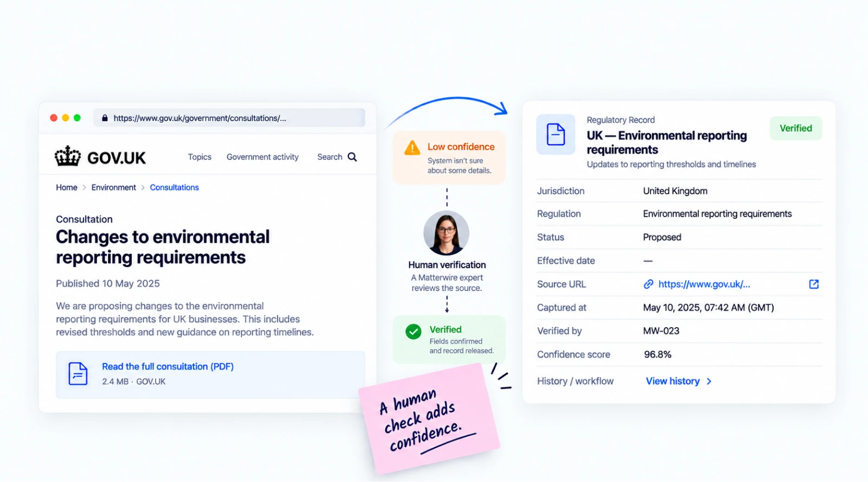Click the green Verified checkmark icon
868x482 pixels.
pos(413,331)
